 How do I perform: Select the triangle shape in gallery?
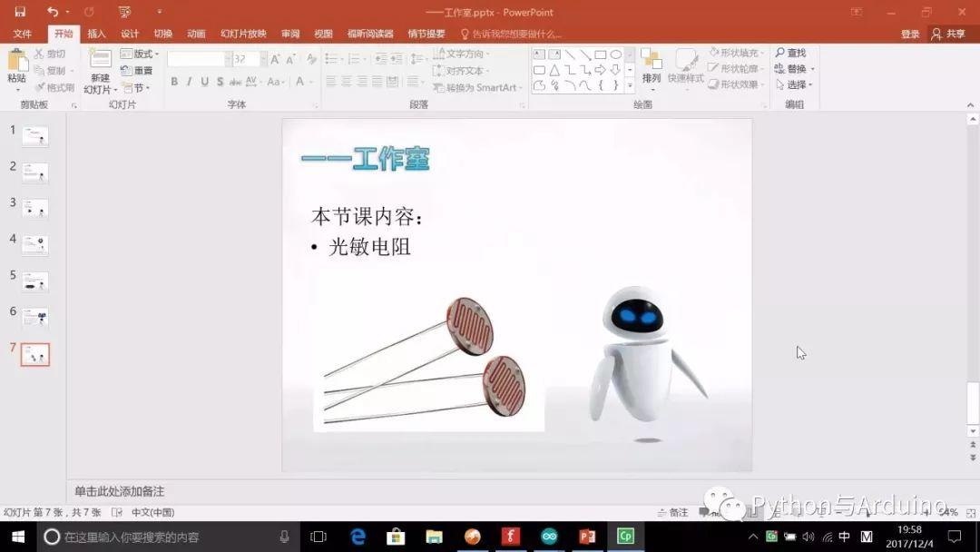coord(554,70)
